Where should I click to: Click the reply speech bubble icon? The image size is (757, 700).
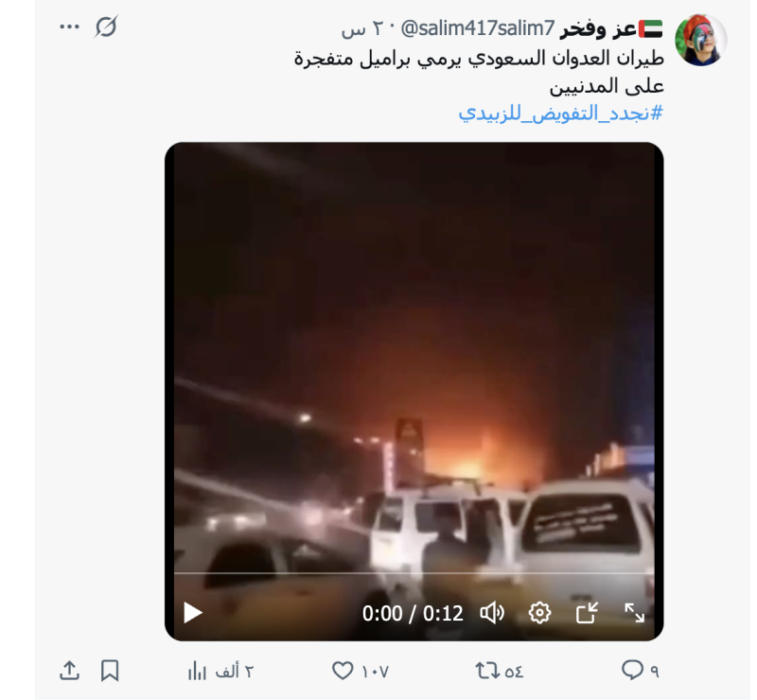(x=632, y=670)
